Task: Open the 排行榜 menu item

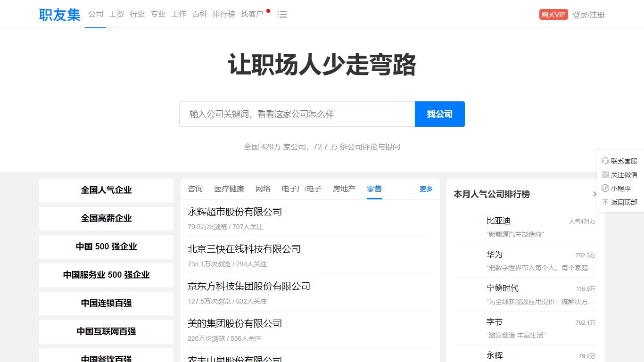Action: pos(224,14)
